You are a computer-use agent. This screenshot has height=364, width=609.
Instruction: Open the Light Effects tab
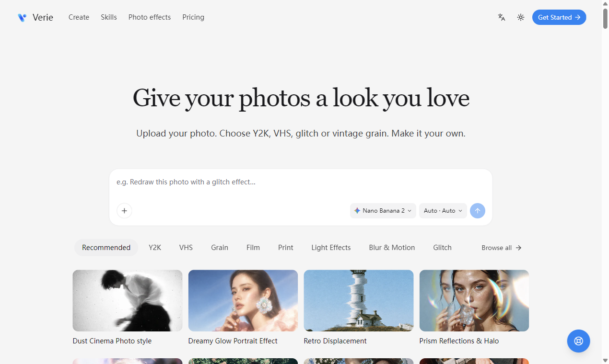click(331, 248)
